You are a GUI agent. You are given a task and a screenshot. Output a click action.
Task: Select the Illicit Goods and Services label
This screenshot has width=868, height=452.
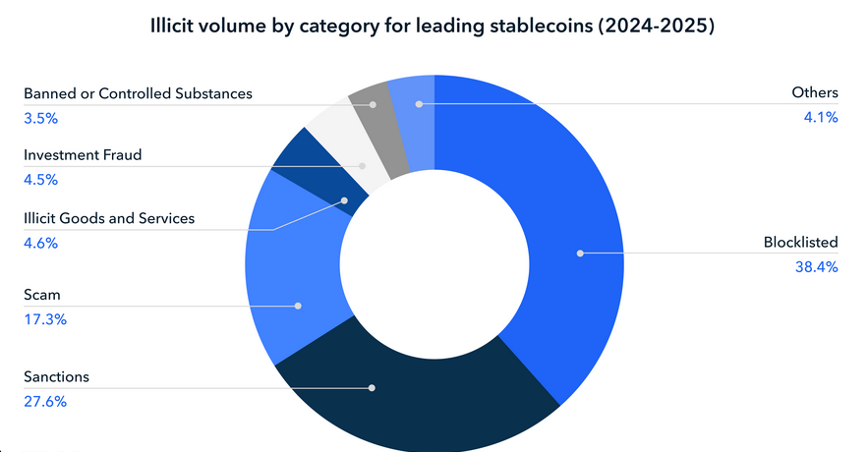108,218
